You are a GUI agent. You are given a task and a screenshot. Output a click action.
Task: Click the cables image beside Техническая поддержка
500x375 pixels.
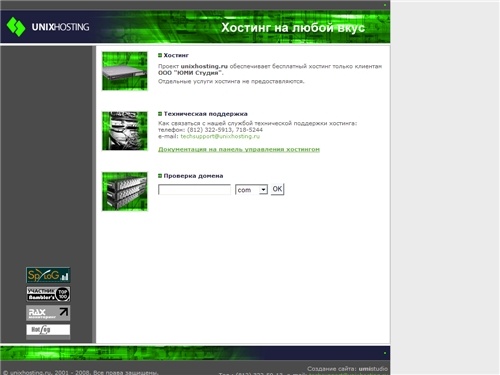tap(125, 131)
